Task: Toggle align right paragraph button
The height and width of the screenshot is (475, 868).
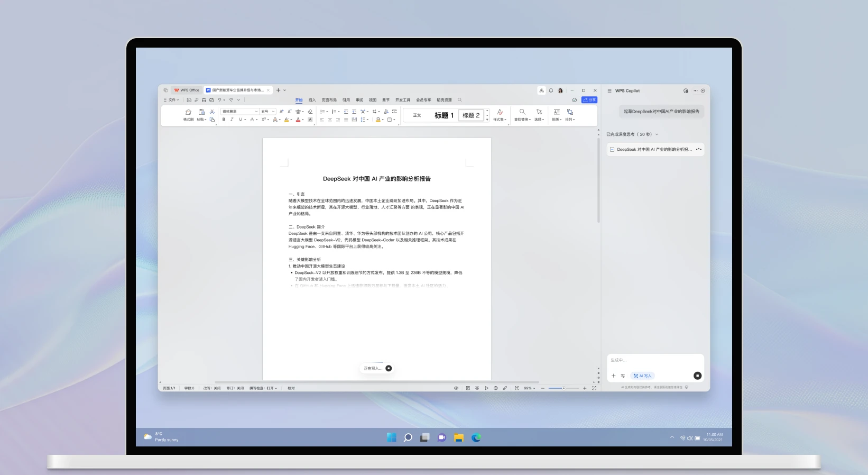Action: click(x=338, y=120)
